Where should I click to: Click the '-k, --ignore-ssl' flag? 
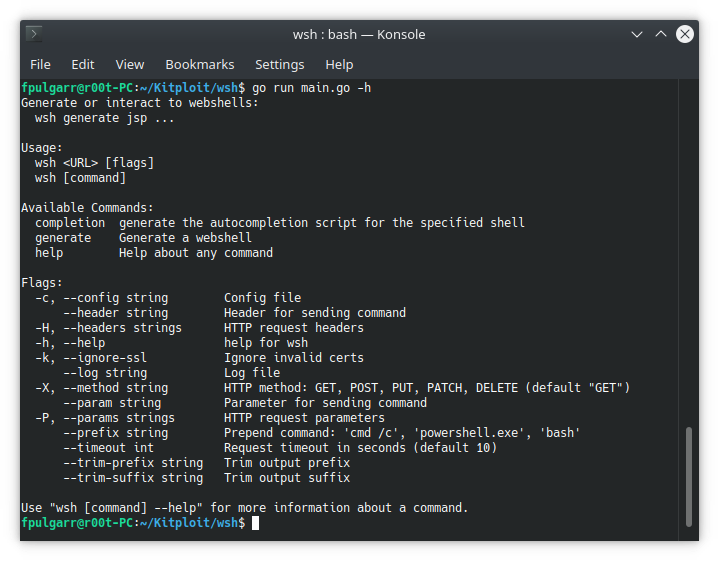(x=91, y=358)
